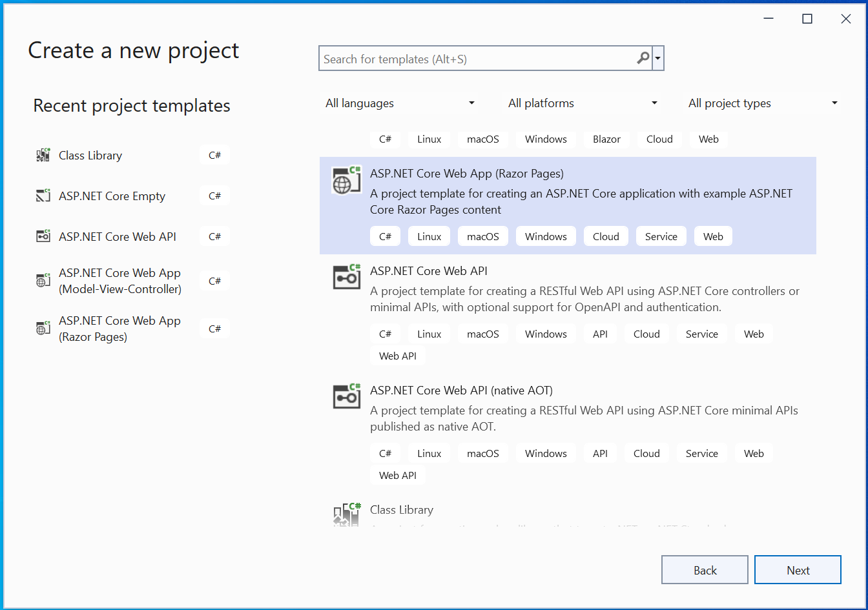Select ASP.NET Core Web API (native AOT) title
The image size is (868, 610).
[461, 391]
